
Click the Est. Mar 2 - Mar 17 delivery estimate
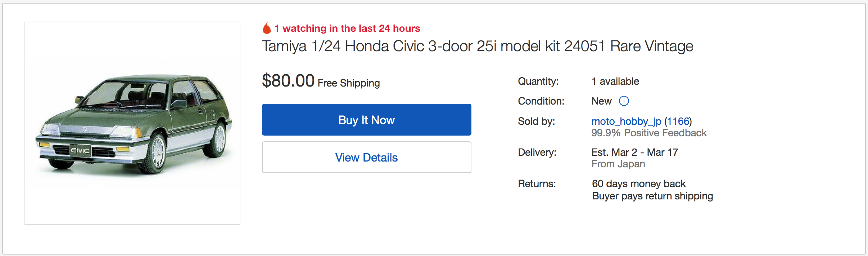635,153
